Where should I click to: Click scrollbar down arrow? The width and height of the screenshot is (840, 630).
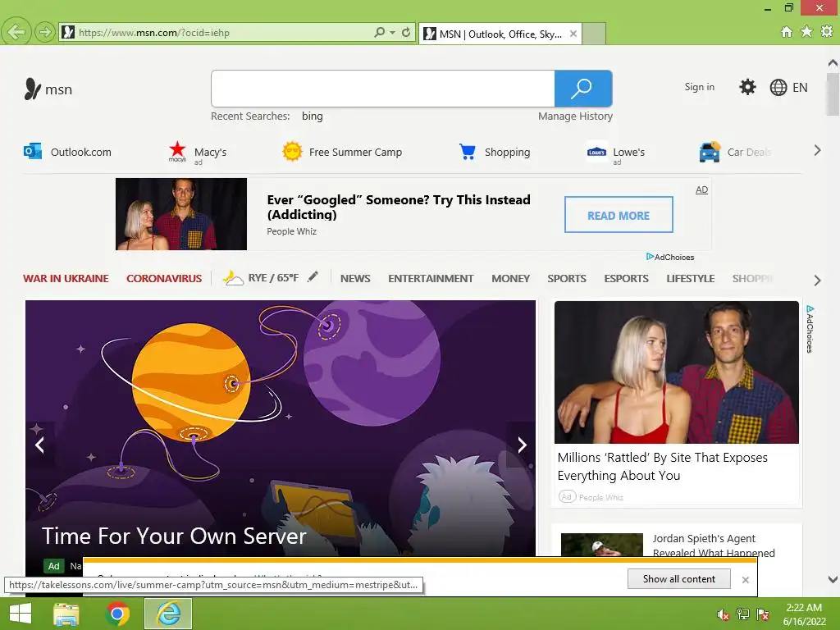click(x=833, y=579)
